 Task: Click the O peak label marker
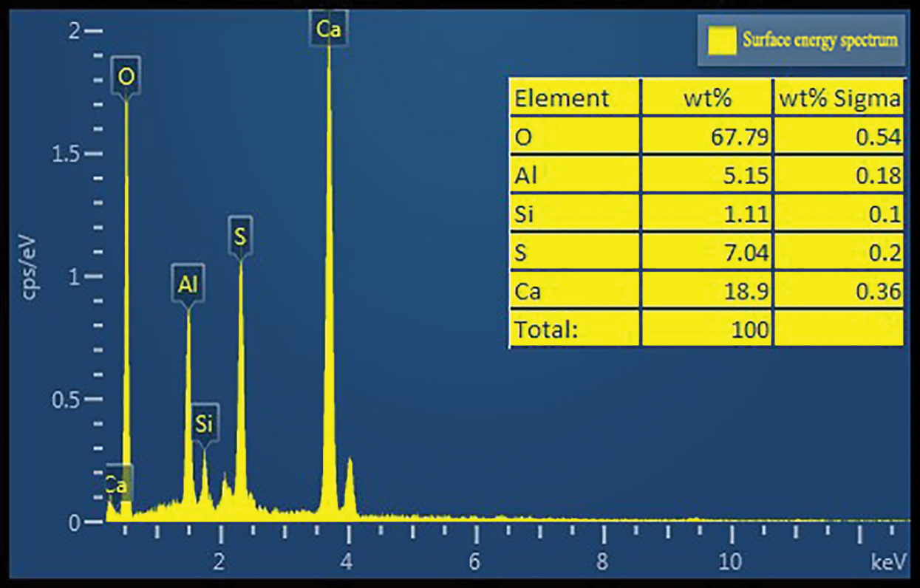(126, 75)
